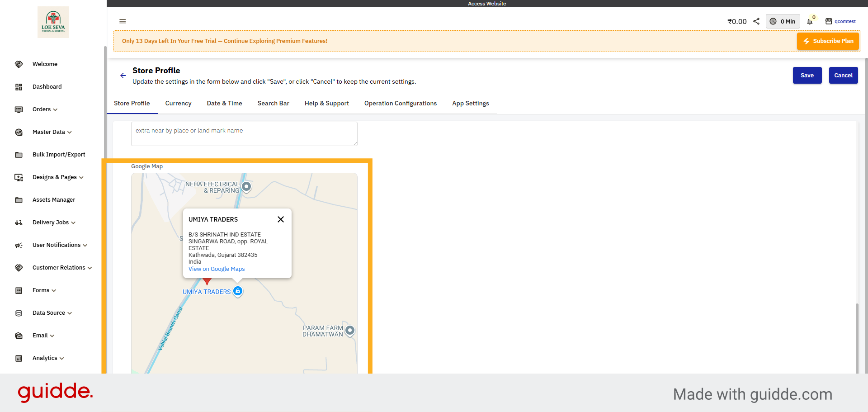This screenshot has width=868, height=412.
Task: Click the User Notifications megaphone icon
Action: point(19,245)
